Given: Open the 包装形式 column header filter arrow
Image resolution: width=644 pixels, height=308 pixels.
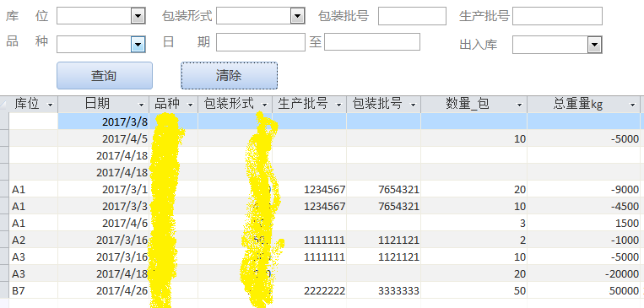Looking at the screenshot, I should tap(265, 105).
